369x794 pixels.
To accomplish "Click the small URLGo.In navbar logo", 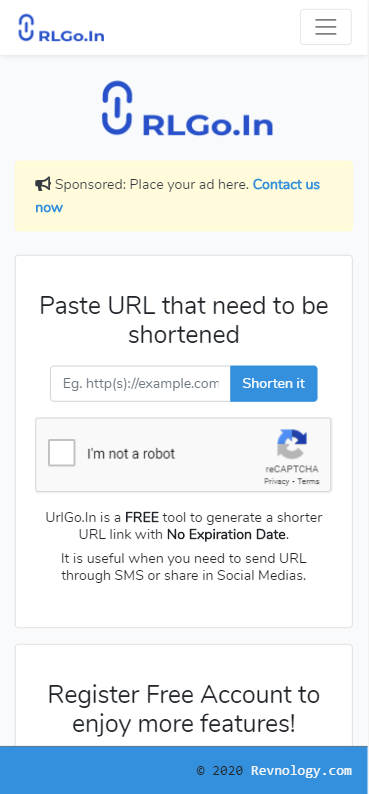I will [61, 28].
